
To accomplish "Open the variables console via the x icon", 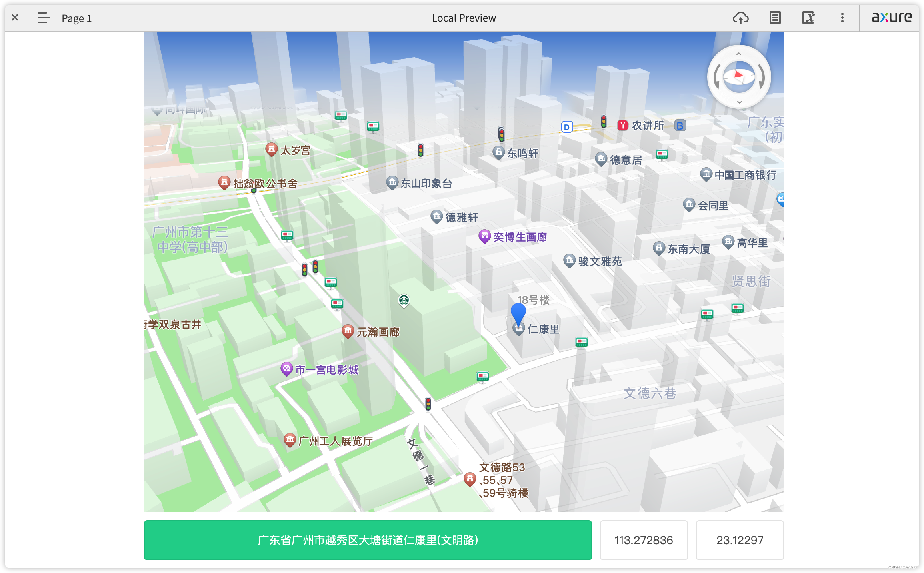I will (x=808, y=18).
